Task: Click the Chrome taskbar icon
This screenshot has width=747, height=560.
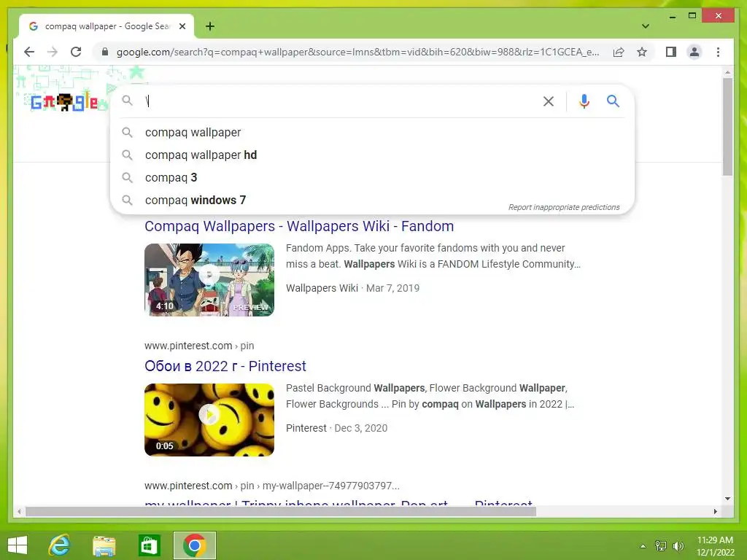Action: point(194,545)
